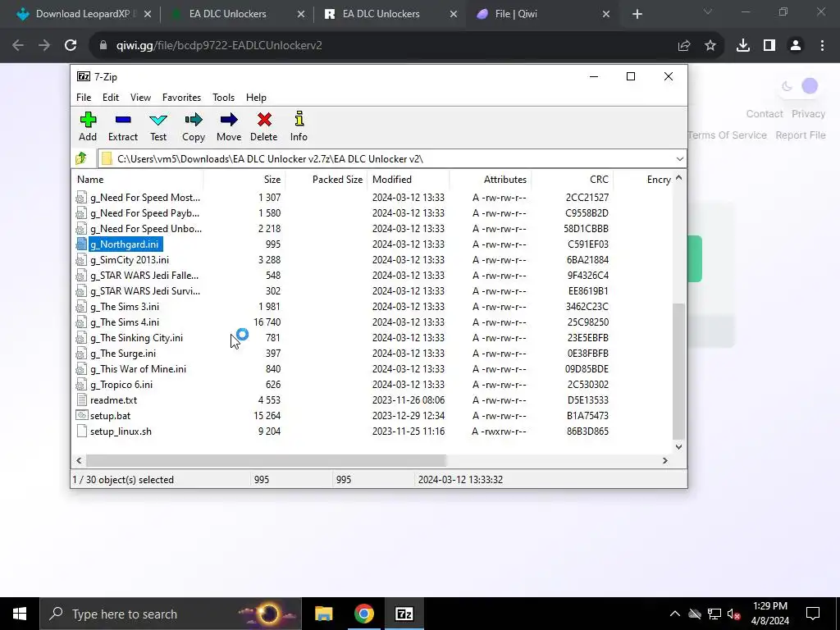This screenshot has width=840, height=630.
Task: Click the Report File link
Action: [x=801, y=135]
